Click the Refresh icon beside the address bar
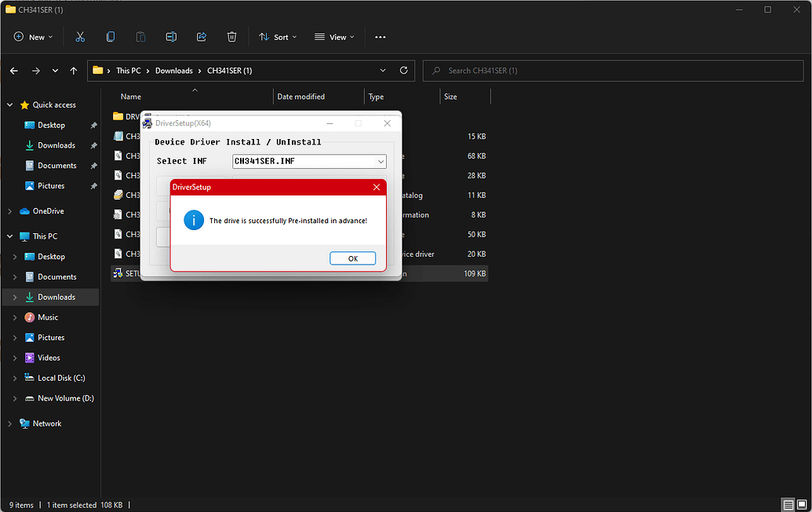The image size is (812, 512). [x=403, y=71]
